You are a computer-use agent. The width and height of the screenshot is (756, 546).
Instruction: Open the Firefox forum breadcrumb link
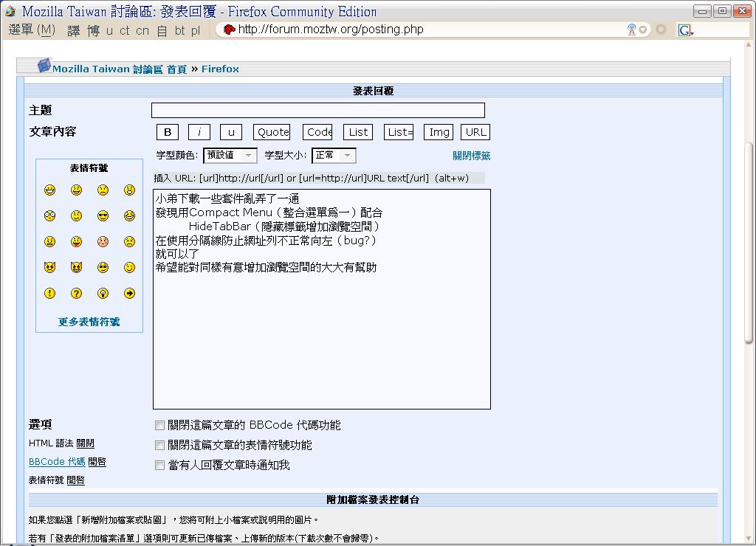click(220, 69)
